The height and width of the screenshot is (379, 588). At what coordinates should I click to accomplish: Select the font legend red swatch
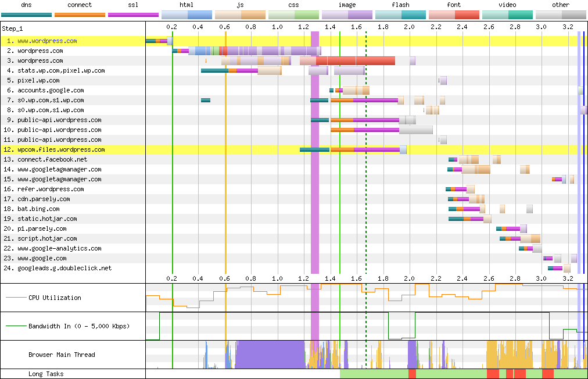pos(454,15)
